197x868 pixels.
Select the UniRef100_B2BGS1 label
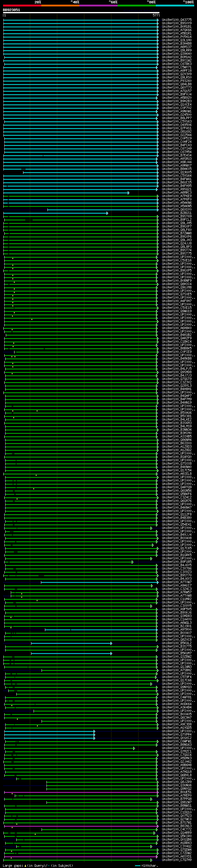tap(176, 213)
